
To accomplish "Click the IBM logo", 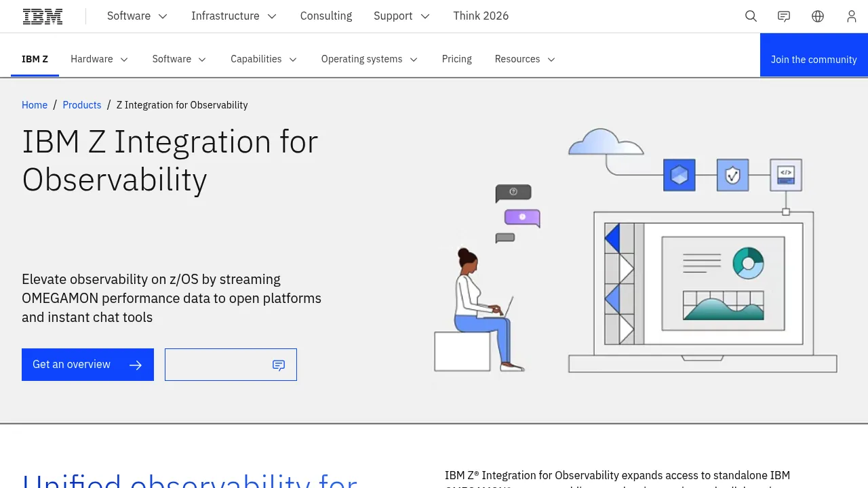I will (43, 16).
